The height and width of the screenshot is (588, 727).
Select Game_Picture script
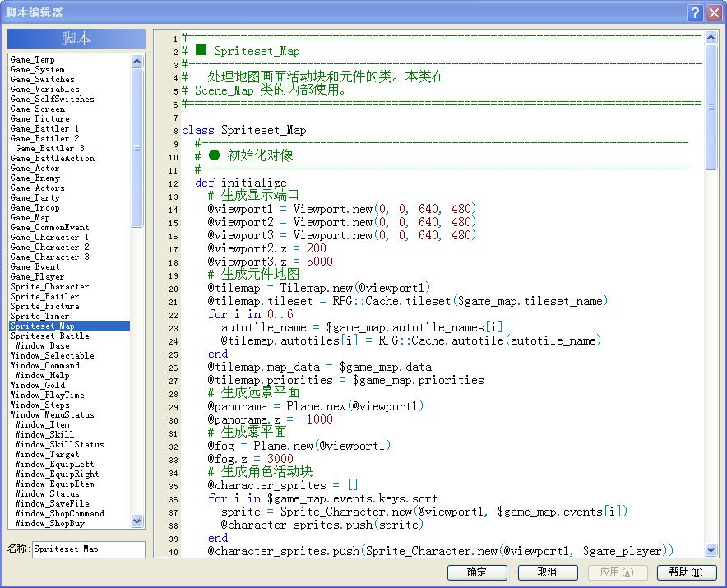click(x=39, y=118)
